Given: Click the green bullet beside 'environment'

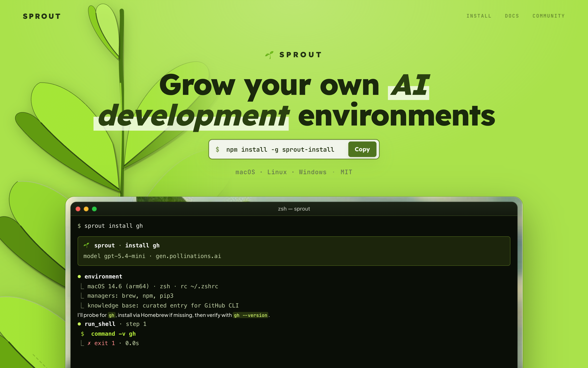Looking at the screenshot, I should tap(79, 276).
